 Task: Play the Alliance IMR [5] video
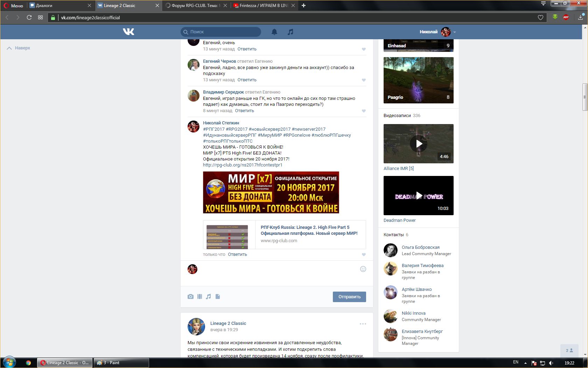point(419,144)
